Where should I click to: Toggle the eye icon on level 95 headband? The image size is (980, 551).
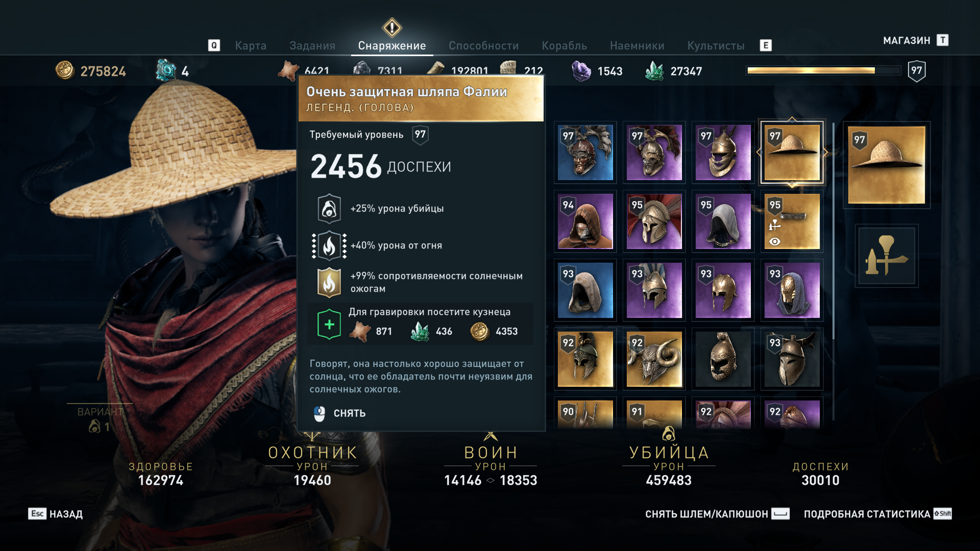click(x=775, y=241)
